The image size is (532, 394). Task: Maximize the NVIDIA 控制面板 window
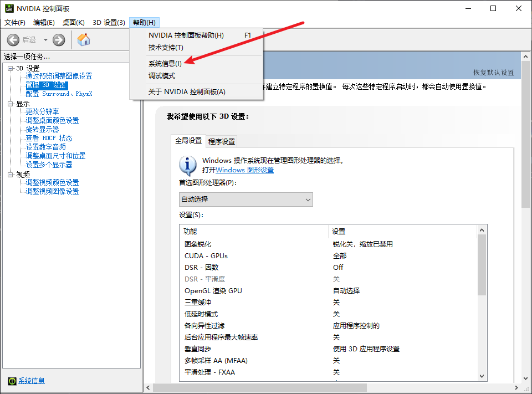(493, 8)
